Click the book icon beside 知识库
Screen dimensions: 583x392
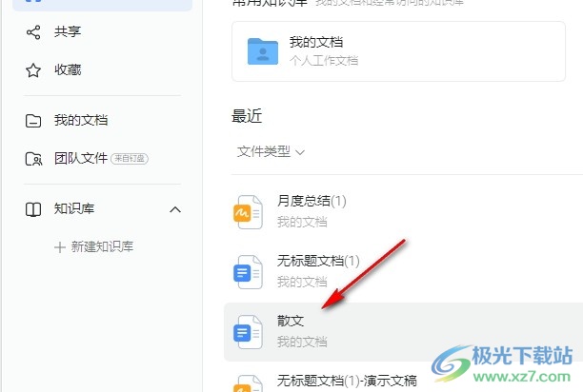33,209
